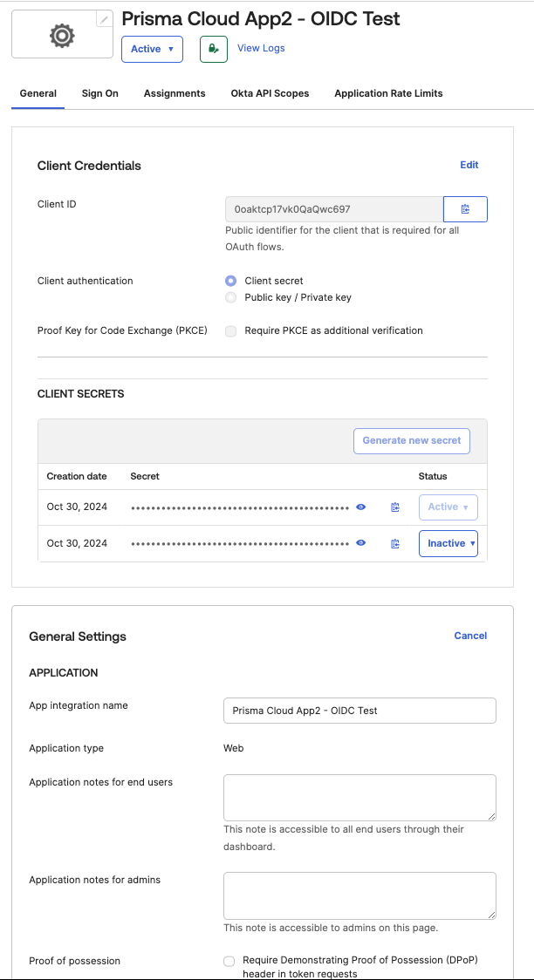The height and width of the screenshot is (980, 534).
Task: Click the green lock icon button
Action: click(x=214, y=49)
